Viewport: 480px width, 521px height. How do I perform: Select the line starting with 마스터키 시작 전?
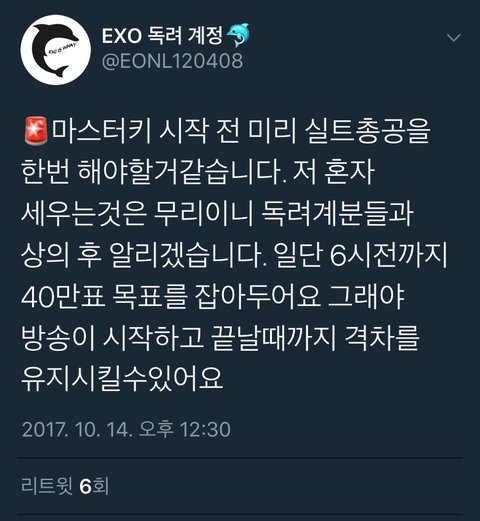pyautogui.click(x=228, y=130)
